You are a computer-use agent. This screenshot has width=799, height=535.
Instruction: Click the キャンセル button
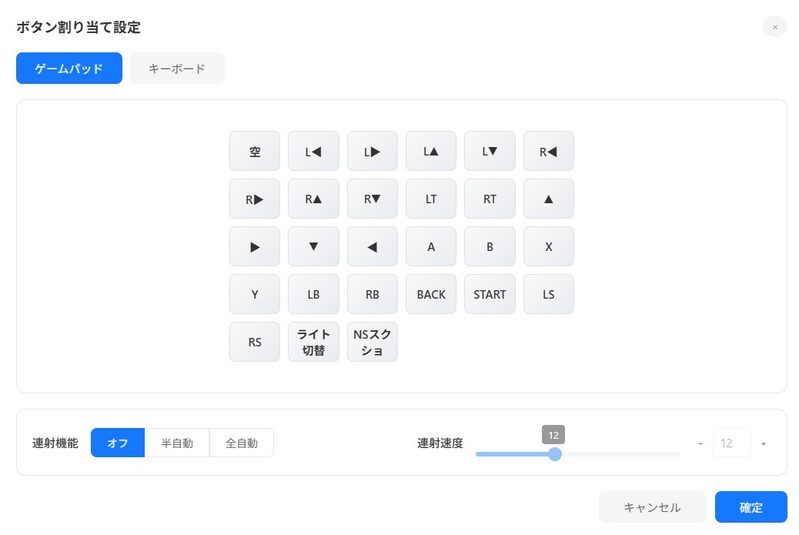click(x=652, y=507)
